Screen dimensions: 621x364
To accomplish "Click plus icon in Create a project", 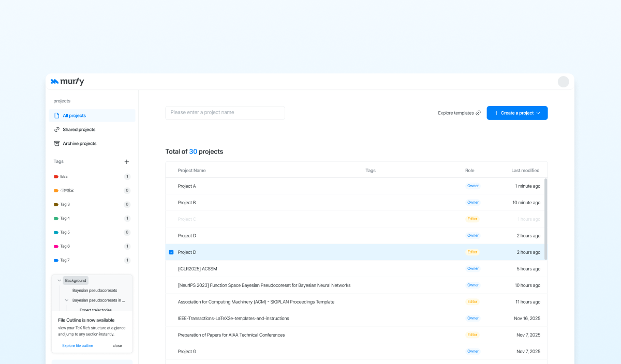I will (x=496, y=113).
